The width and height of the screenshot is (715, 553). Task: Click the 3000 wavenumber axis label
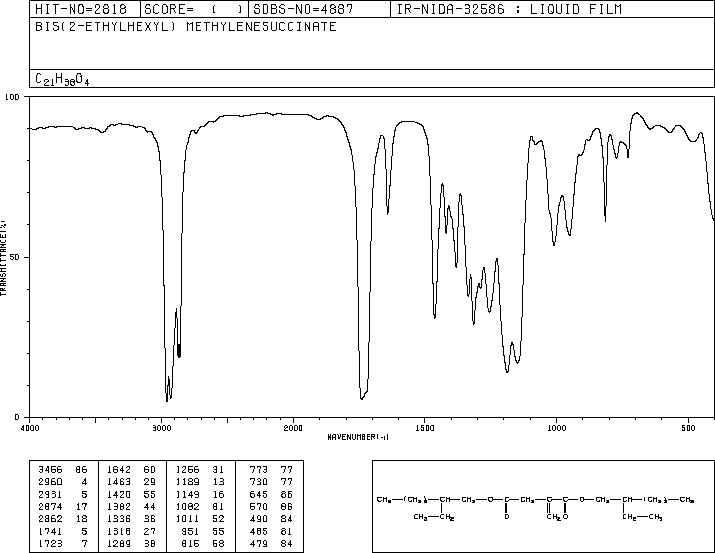coord(161,428)
